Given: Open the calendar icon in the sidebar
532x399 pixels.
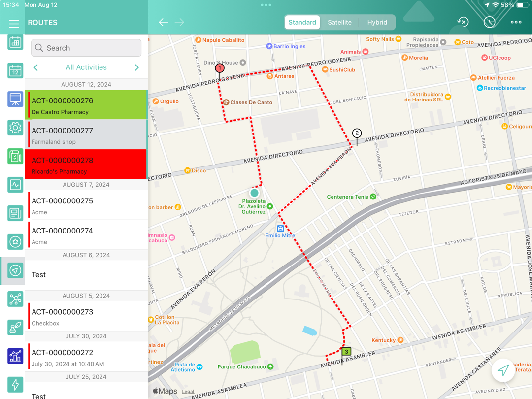Looking at the screenshot, I should (15, 42).
